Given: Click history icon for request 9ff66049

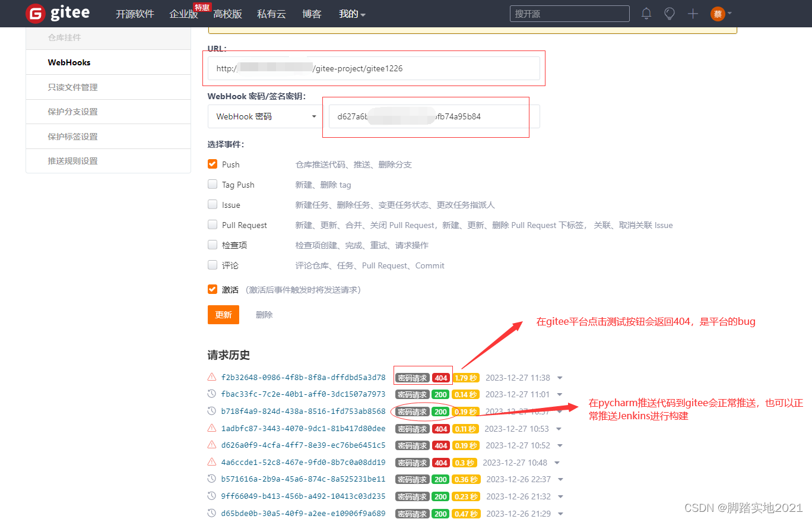Looking at the screenshot, I should coord(212,496).
